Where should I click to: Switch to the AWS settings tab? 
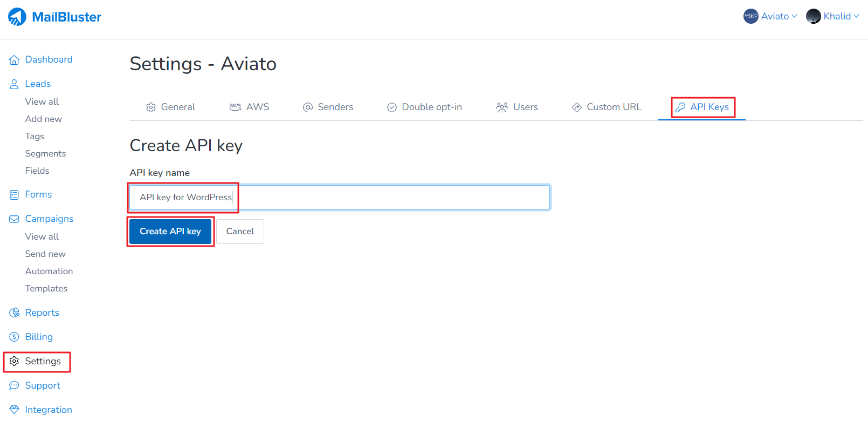pyautogui.click(x=249, y=107)
